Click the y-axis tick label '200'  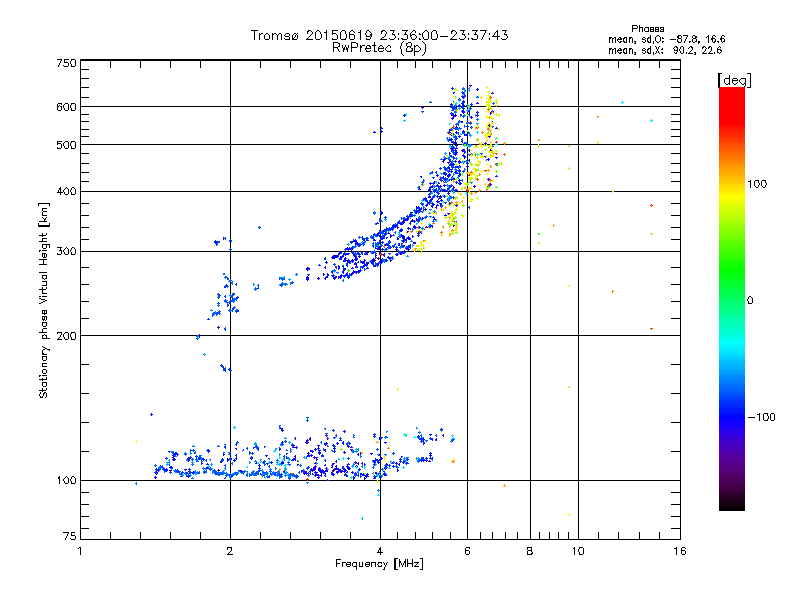click(x=66, y=336)
